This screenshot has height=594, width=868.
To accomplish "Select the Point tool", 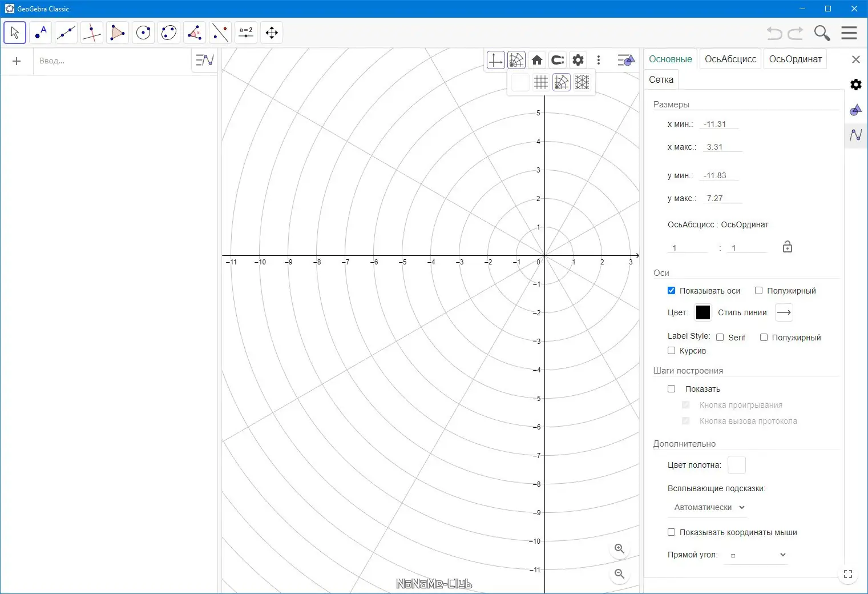I will (41, 33).
